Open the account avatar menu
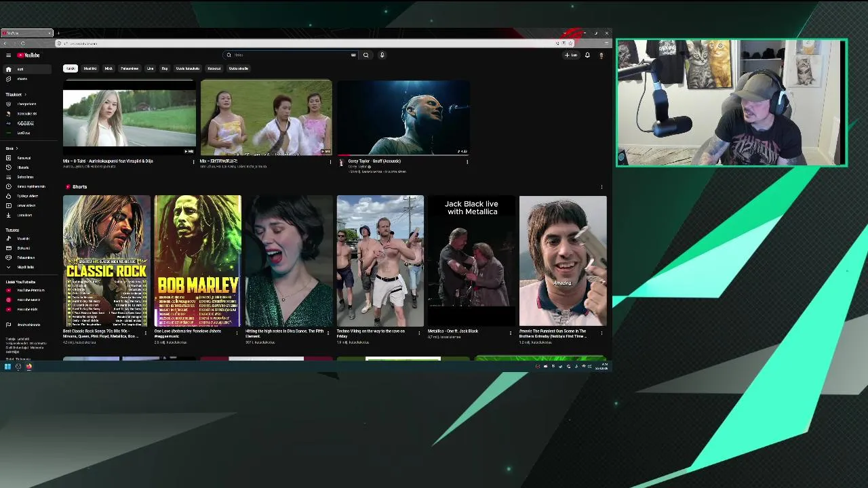The height and width of the screenshot is (488, 868). click(601, 55)
